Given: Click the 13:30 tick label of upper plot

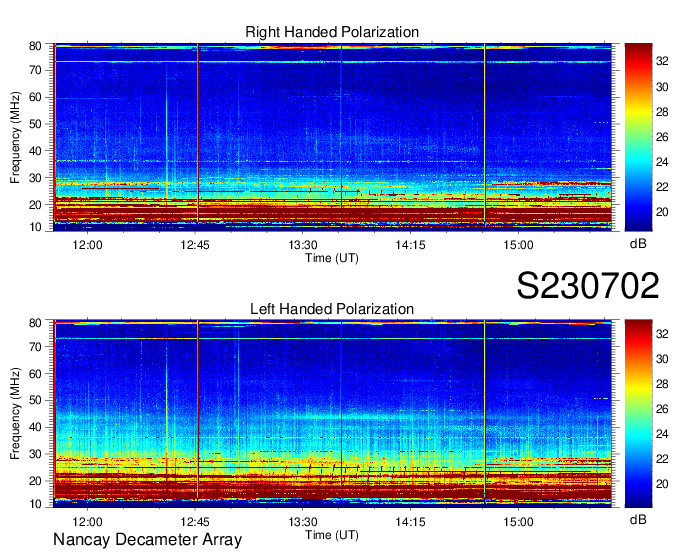Looking at the screenshot, I should [303, 245].
